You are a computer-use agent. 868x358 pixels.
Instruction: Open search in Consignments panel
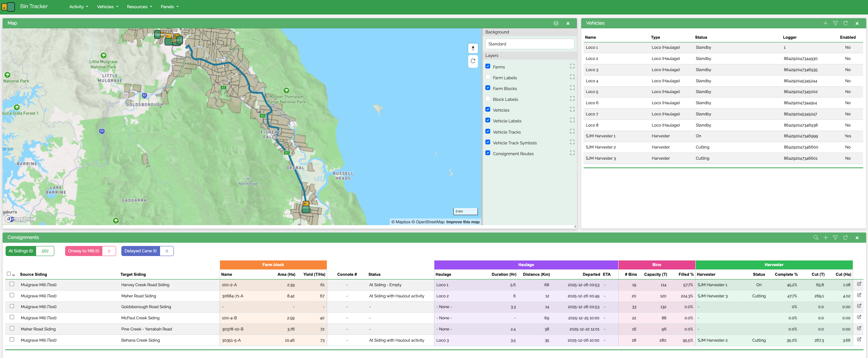(x=816, y=237)
